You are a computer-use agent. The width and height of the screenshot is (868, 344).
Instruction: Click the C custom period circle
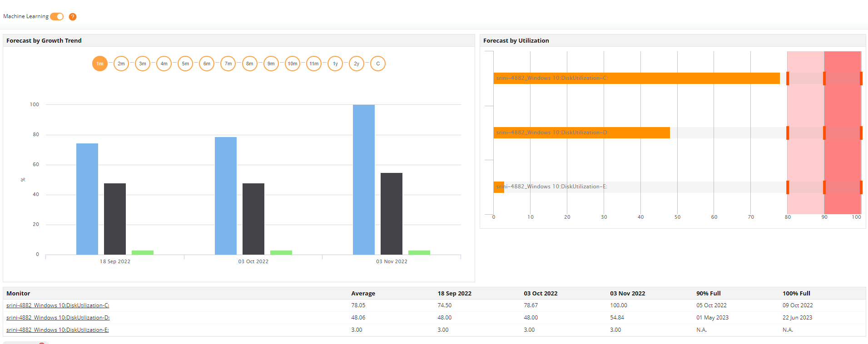coord(378,64)
